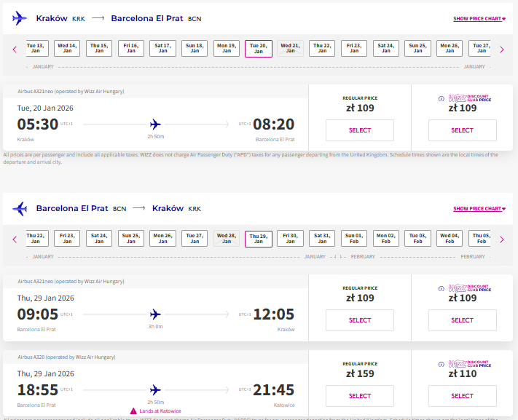Select outbound date Wed 14, Jan

point(67,48)
